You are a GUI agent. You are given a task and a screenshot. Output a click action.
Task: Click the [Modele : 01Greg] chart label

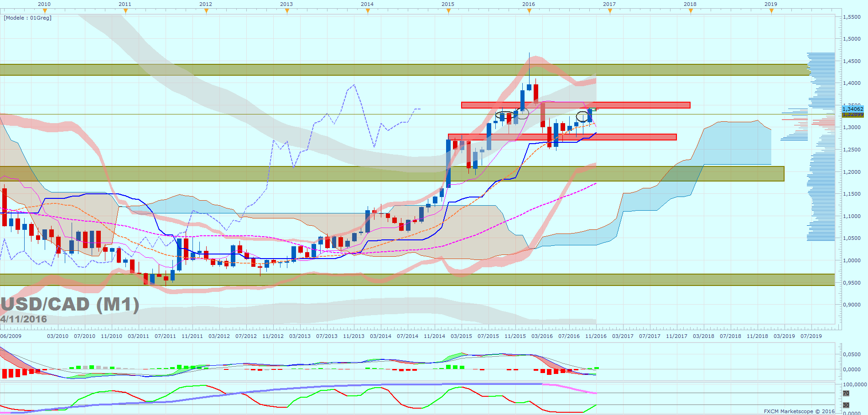28,18
